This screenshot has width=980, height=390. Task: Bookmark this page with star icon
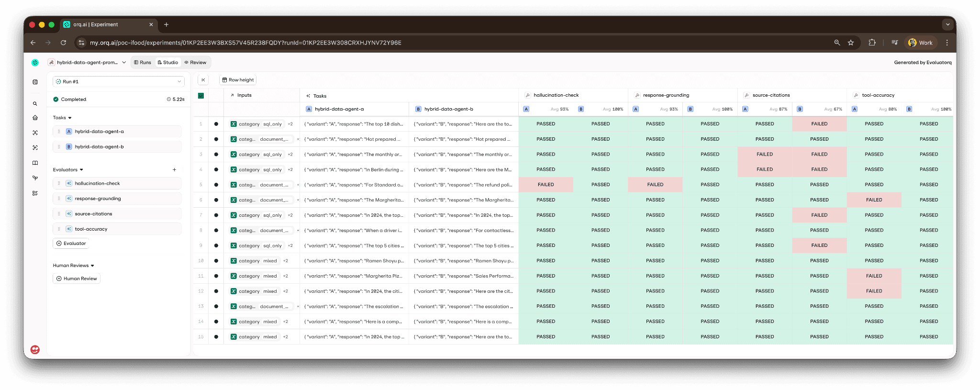(x=851, y=43)
